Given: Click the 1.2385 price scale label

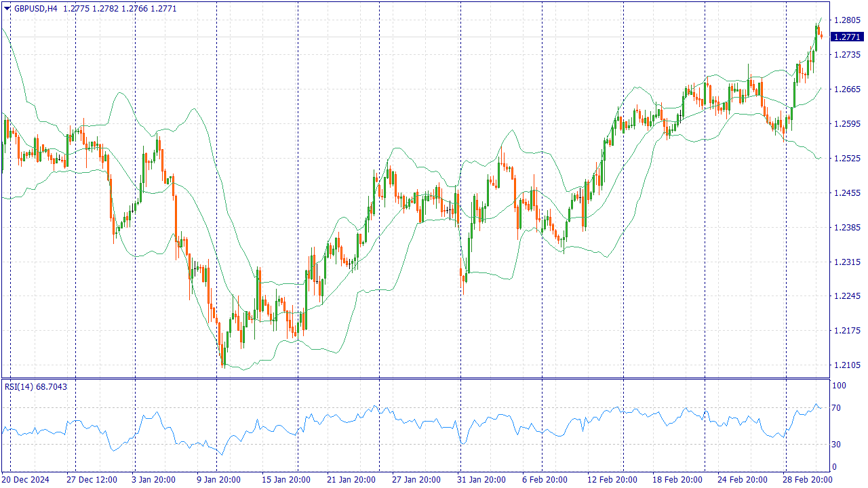Looking at the screenshot, I should coord(848,228).
